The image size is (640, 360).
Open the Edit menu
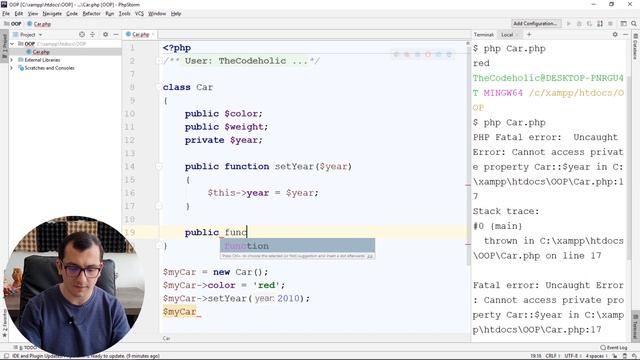[x=19, y=13]
